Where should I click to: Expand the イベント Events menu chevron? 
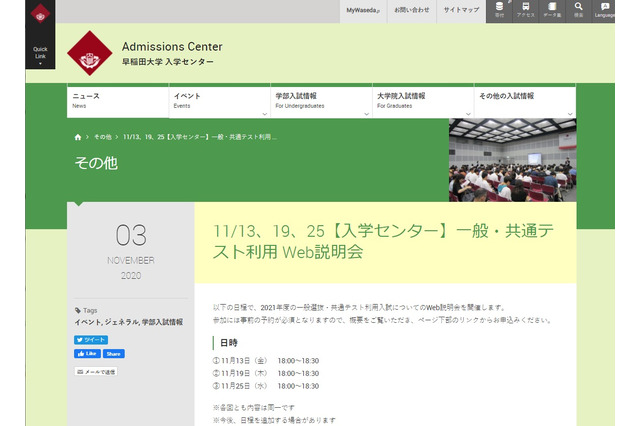pos(264,114)
